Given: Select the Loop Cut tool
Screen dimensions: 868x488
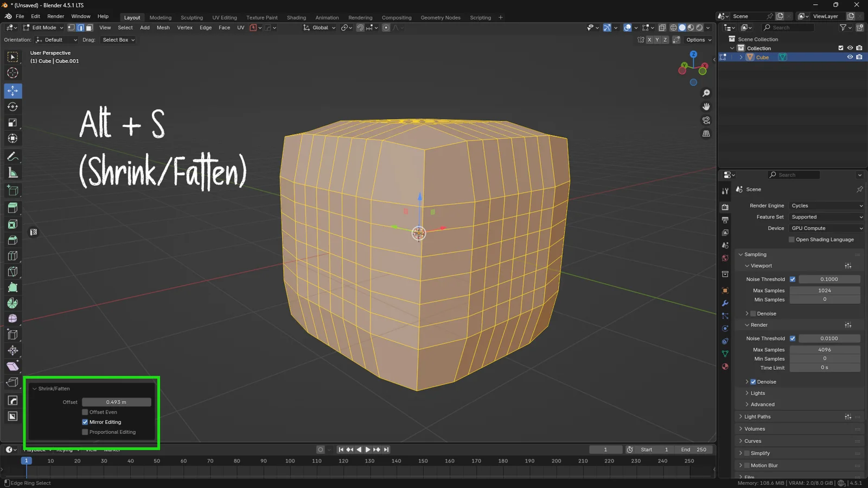Looking at the screenshot, I should (x=12, y=255).
